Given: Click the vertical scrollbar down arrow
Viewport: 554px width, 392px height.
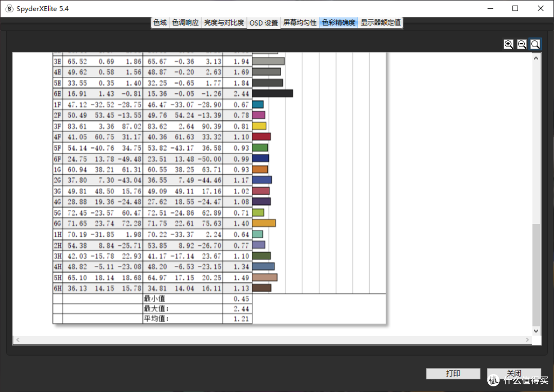Looking at the screenshot, I should point(537,331).
